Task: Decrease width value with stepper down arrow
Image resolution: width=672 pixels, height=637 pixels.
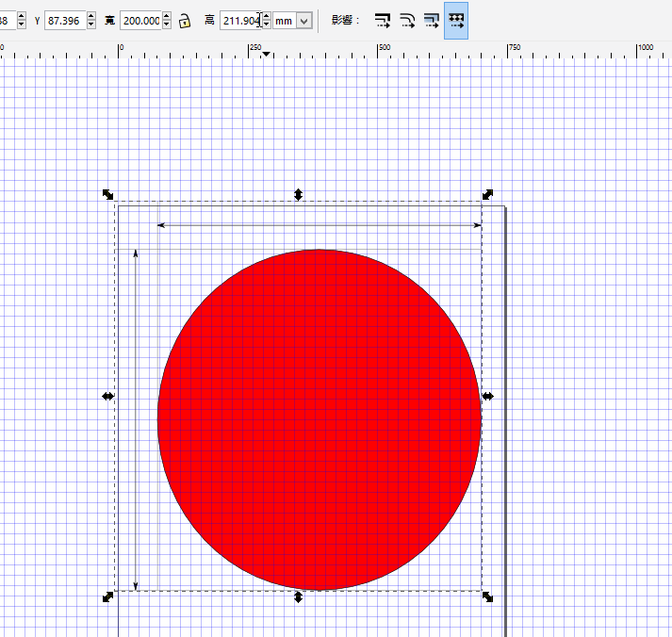Action: (167, 24)
